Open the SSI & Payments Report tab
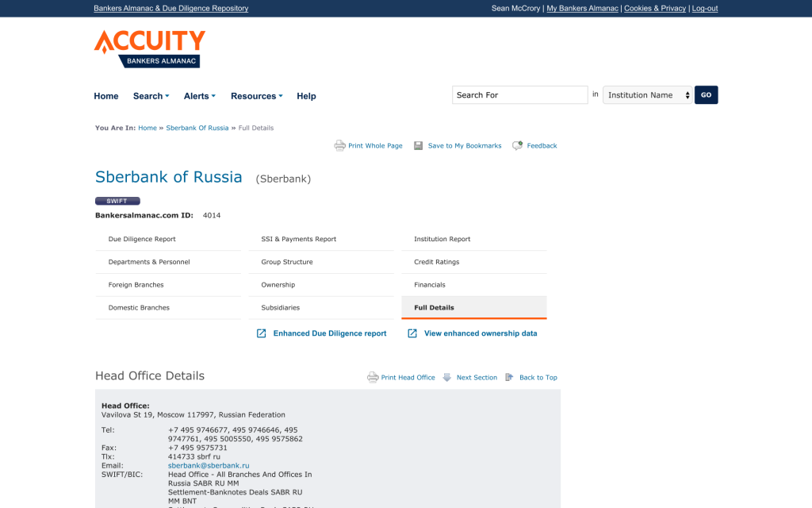Image resolution: width=812 pixels, height=508 pixels. pos(321,239)
